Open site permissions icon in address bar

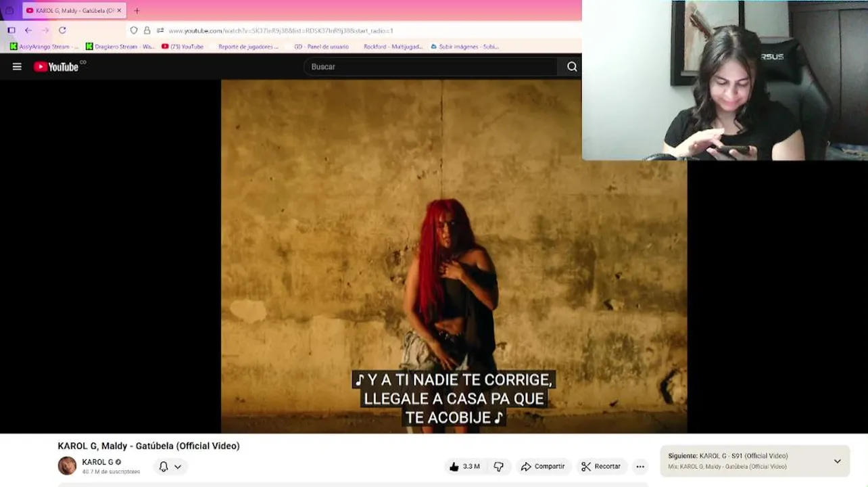pos(160,30)
